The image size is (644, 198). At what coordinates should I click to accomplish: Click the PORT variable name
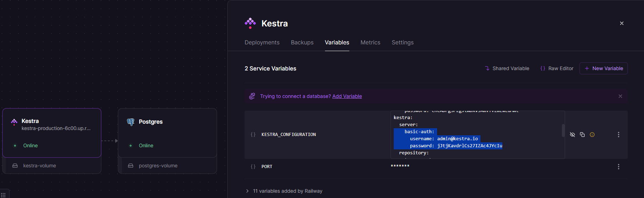267,167
